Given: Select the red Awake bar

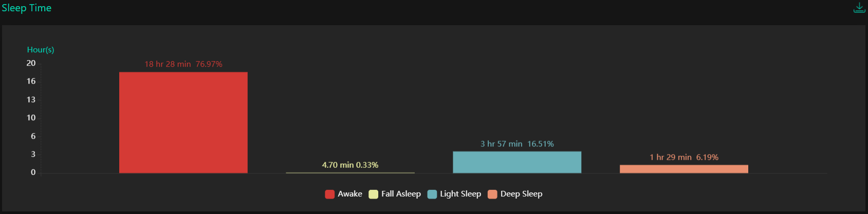Looking at the screenshot, I should (x=183, y=123).
